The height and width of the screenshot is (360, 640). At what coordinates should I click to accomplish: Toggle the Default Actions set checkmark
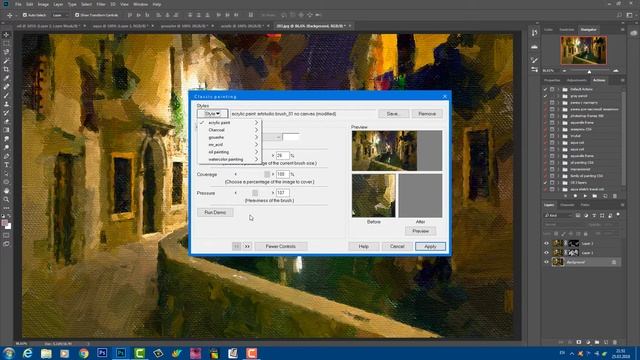545,89
